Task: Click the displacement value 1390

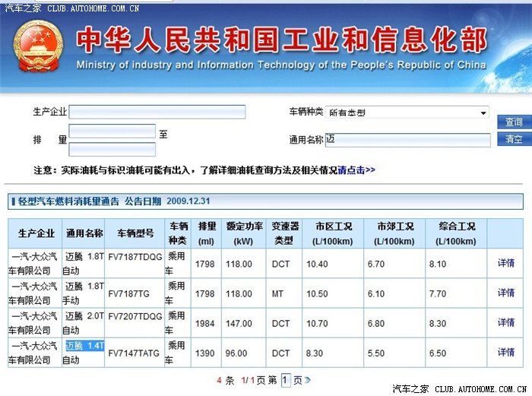Action: click(205, 353)
